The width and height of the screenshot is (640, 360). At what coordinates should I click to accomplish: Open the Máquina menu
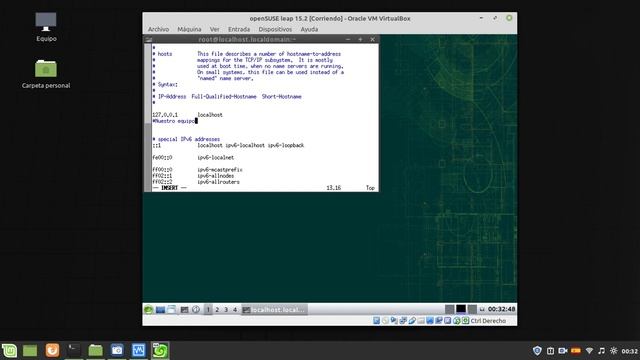tap(189, 29)
